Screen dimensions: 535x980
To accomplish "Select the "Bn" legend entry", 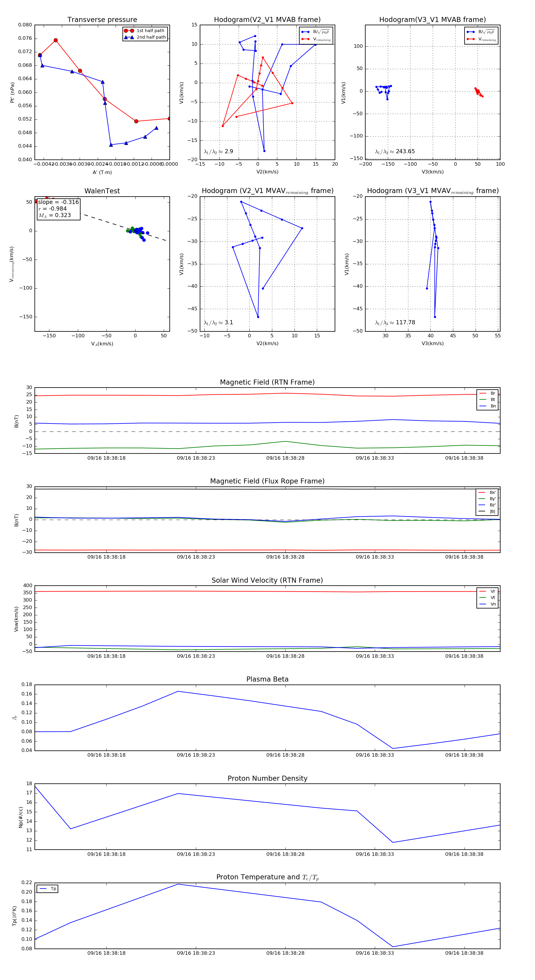I will (x=487, y=406).
